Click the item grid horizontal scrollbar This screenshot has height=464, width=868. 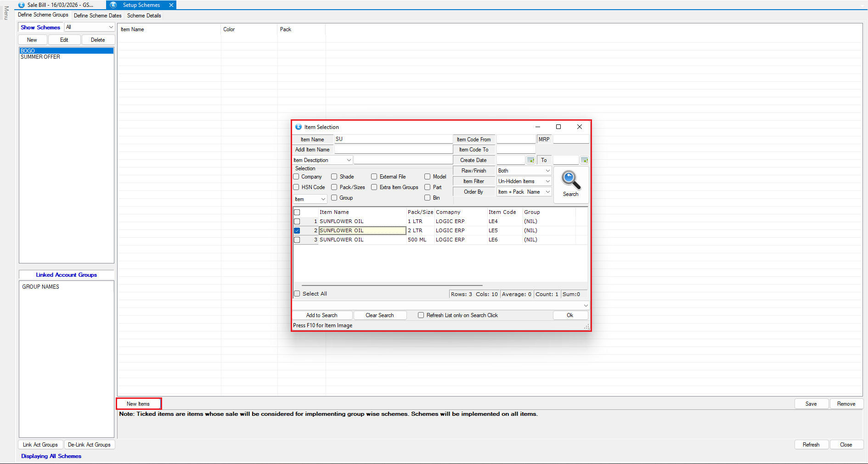(392, 285)
